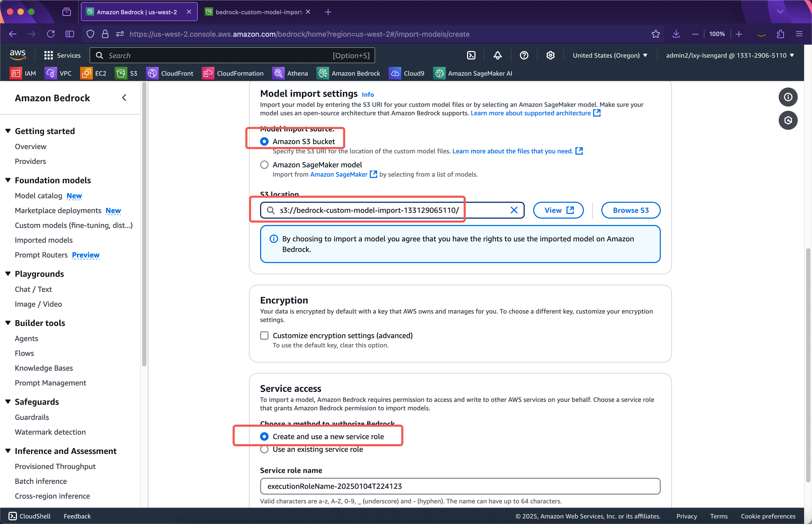Open Cloud9 from the favorites bar
Viewport: 812px width, 524px height.
(x=407, y=73)
